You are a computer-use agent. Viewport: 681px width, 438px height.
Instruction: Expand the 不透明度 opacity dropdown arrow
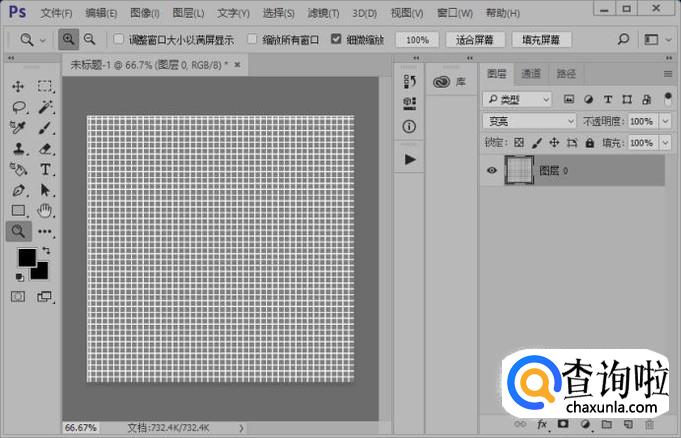(663, 121)
